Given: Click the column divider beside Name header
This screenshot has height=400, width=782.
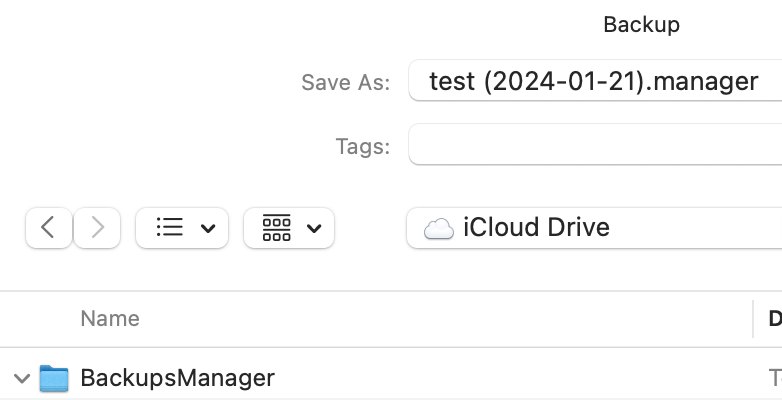Looking at the screenshot, I should pos(753,319).
